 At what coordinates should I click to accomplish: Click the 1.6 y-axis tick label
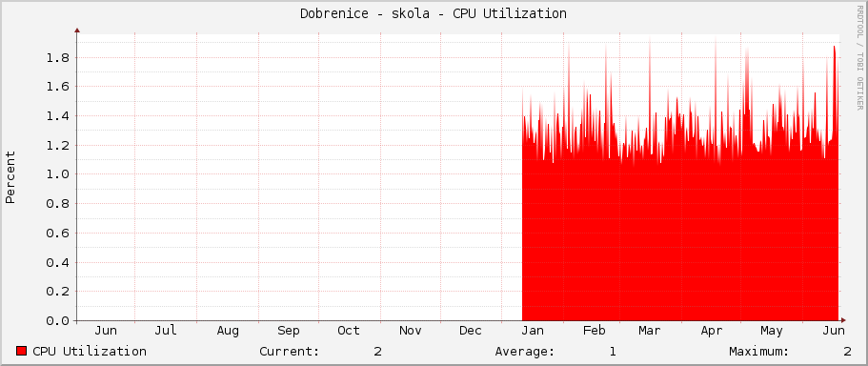click(x=58, y=87)
